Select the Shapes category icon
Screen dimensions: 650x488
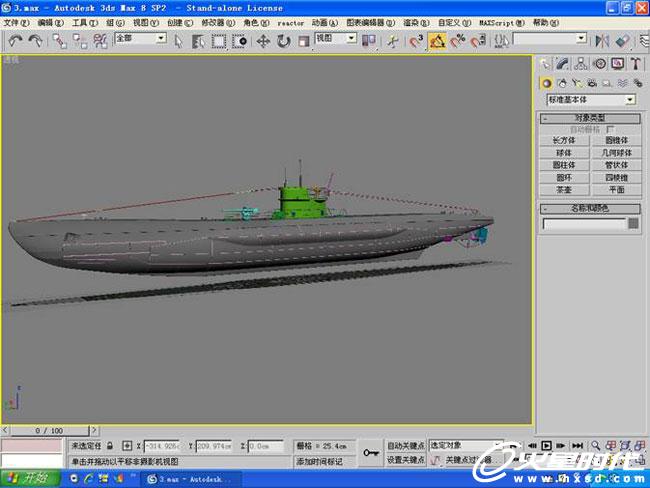click(x=562, y=83)
